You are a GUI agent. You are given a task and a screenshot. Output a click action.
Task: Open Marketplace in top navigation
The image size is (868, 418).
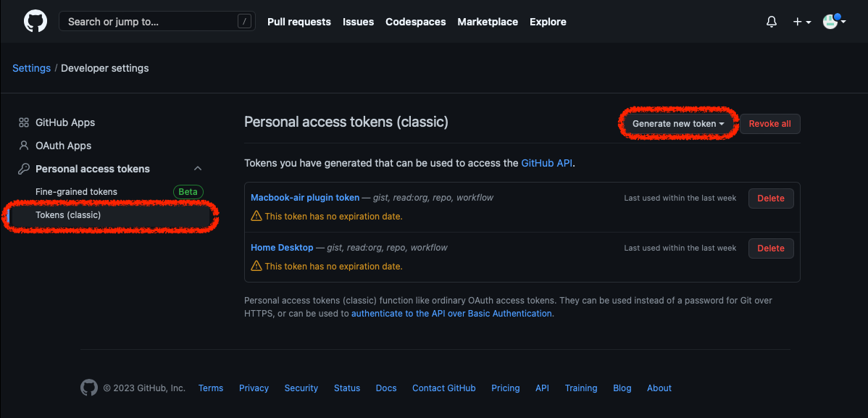pyautogui.click(x=488, y=22)
